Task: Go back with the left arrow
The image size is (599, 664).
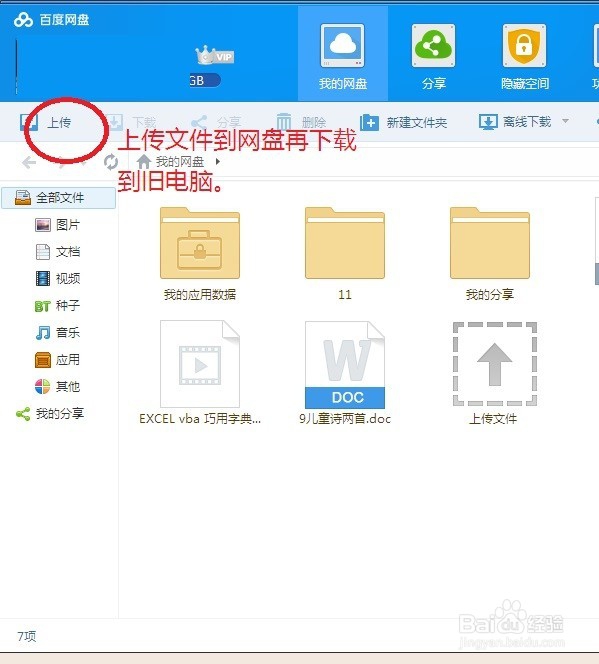Action: pyautogui.click(x=29, y=163)
